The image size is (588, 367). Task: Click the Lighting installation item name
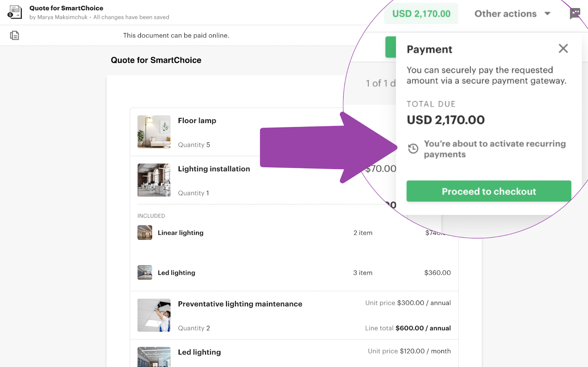(214, 169)
